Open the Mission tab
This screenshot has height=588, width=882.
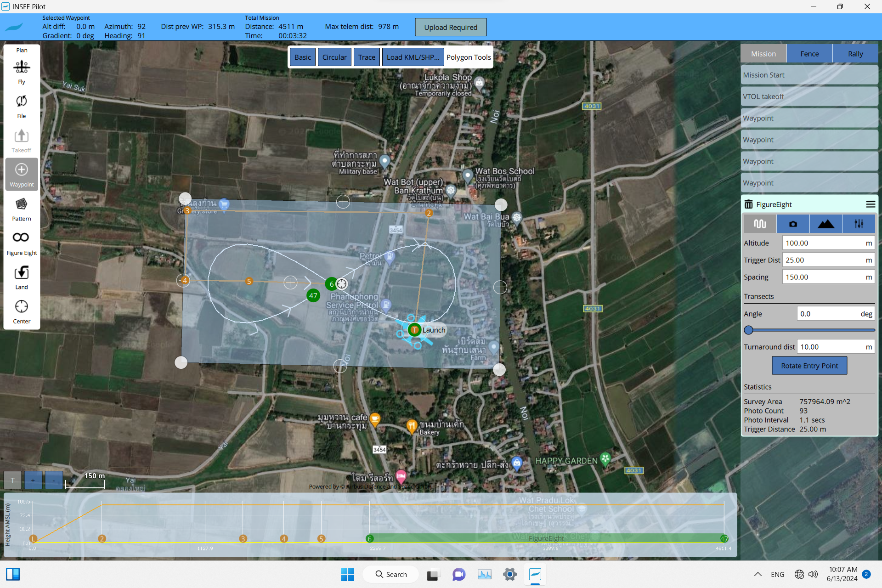(763, 54)
